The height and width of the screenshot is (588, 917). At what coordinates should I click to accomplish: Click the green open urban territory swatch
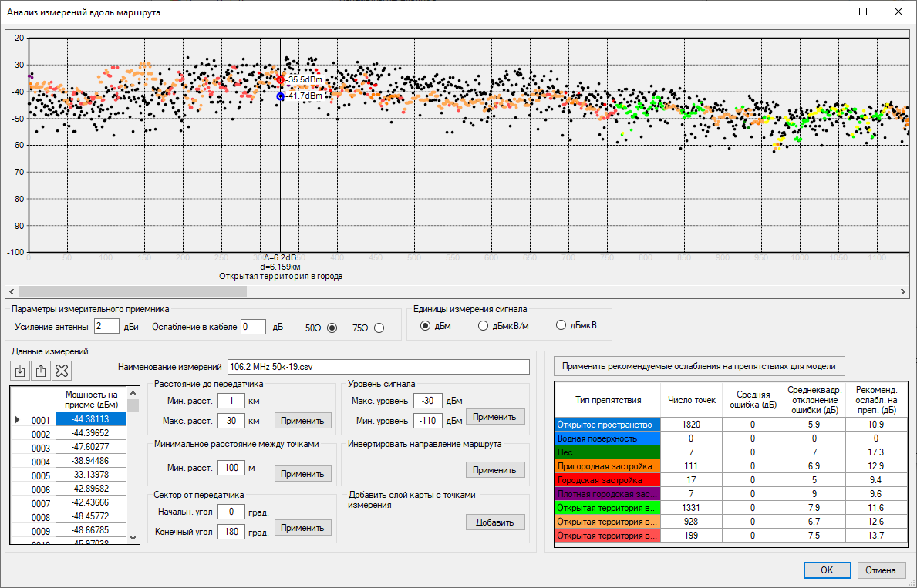[608, 508]
